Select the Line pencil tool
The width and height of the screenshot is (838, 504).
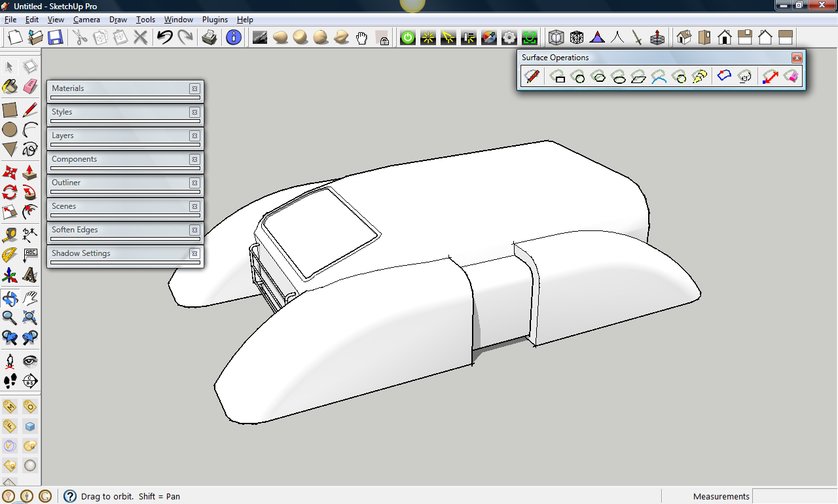30,109
